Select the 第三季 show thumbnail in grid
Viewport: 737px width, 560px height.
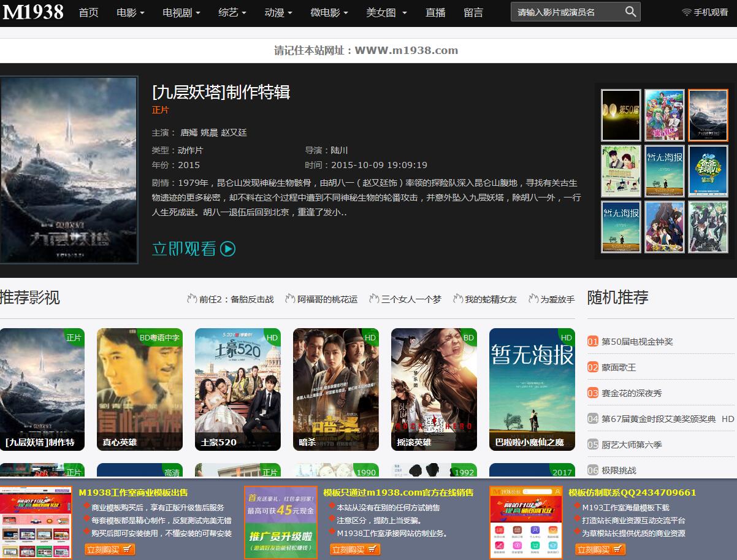click(x=708, y=171)
